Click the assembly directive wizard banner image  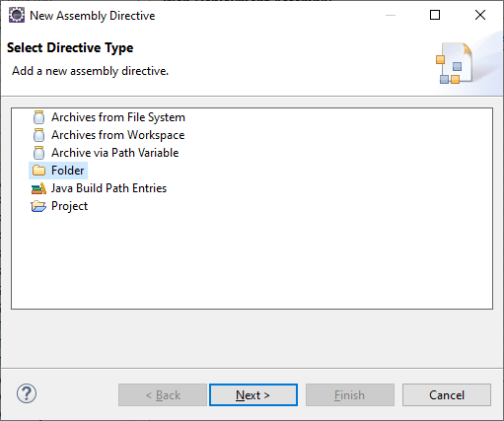click(x=455, y=63)
